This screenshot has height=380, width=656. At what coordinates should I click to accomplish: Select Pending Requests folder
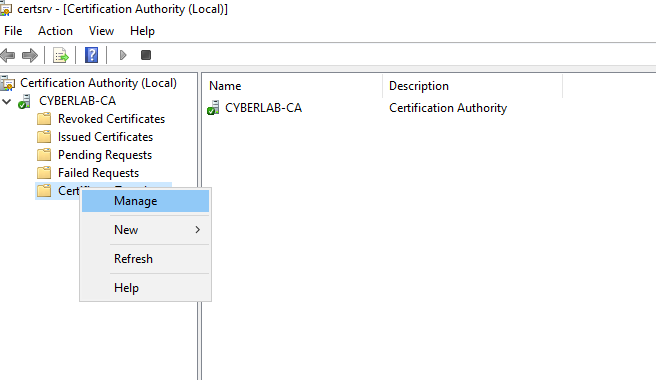click(105, 155)
